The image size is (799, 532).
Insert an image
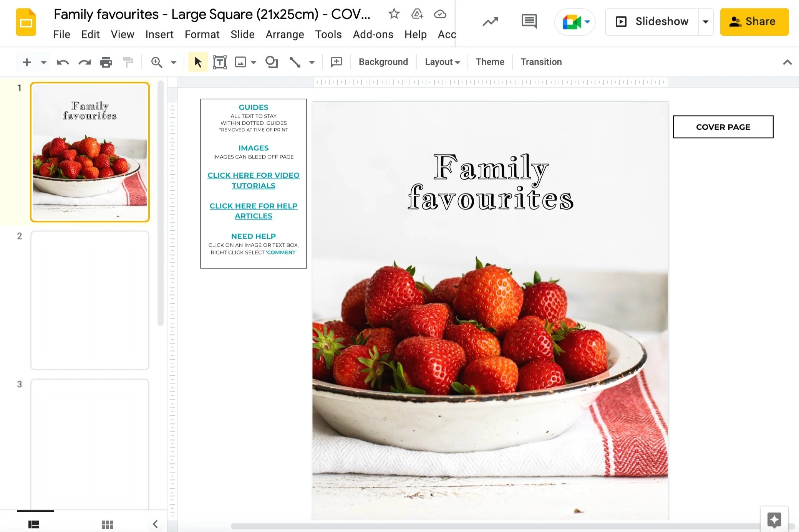(240, 62)
